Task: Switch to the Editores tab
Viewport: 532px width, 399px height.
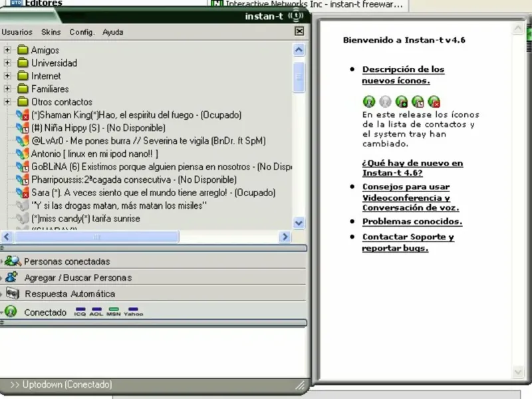Action: 37,3
